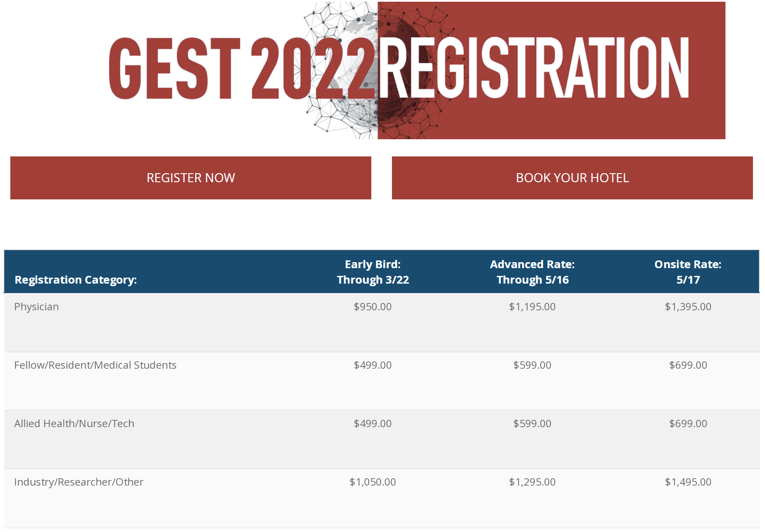Screen dimensions: 765x532
Task: Click the REGISTER NOW button
Action: (190, 178)
